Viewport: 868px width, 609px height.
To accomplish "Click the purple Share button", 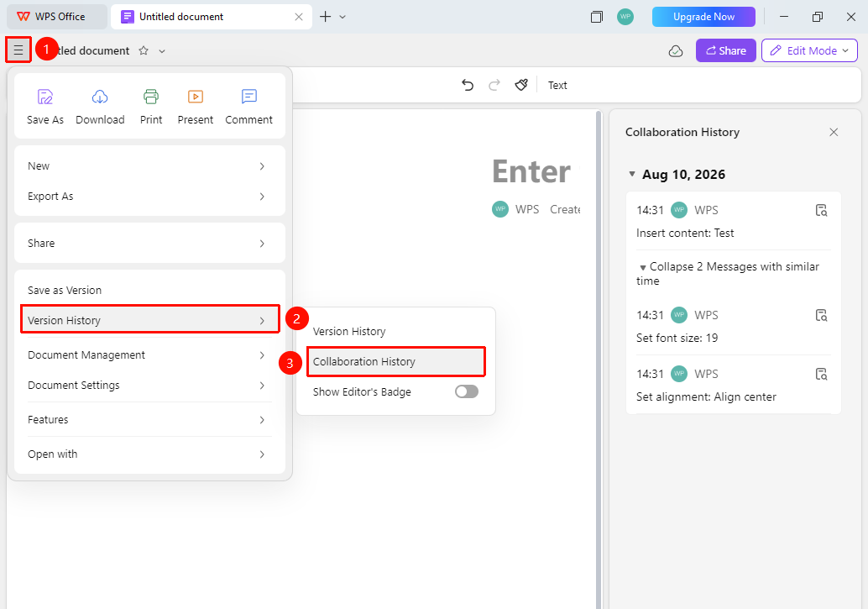I will 726,50.
